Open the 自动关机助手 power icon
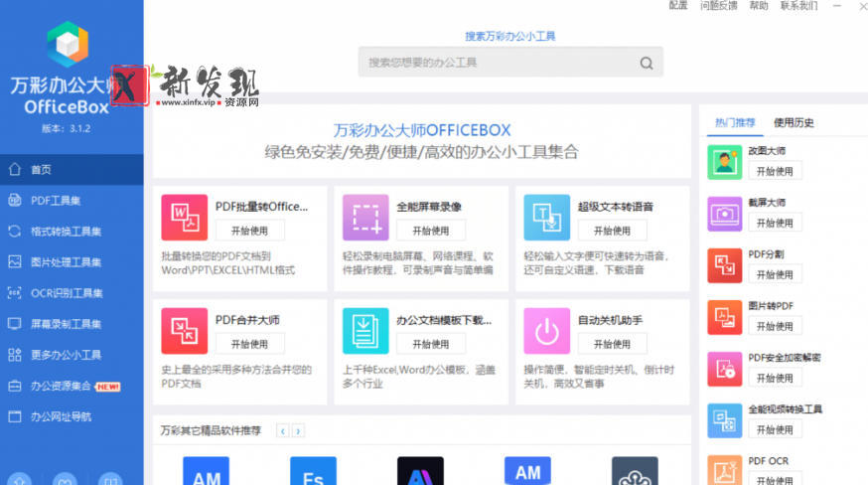This screenshot has height=485, width=868. point(547,331)
